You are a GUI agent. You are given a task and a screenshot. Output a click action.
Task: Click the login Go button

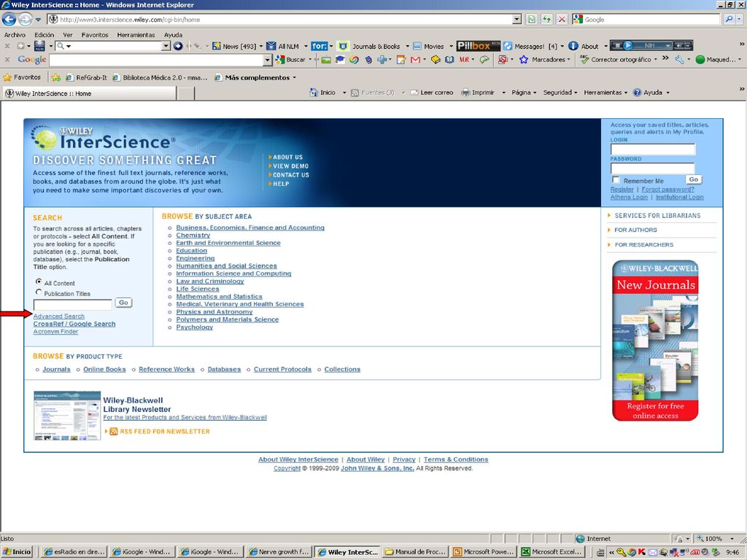click(x=694, y=179)
